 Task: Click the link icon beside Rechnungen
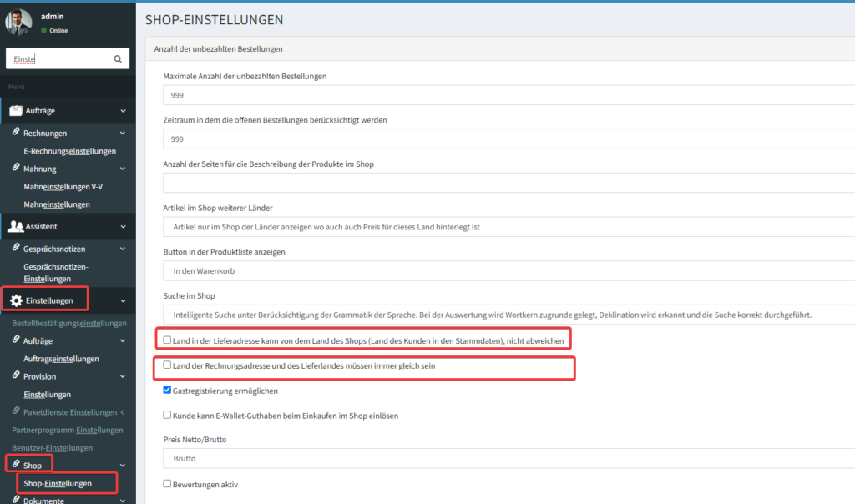point(15,133)
